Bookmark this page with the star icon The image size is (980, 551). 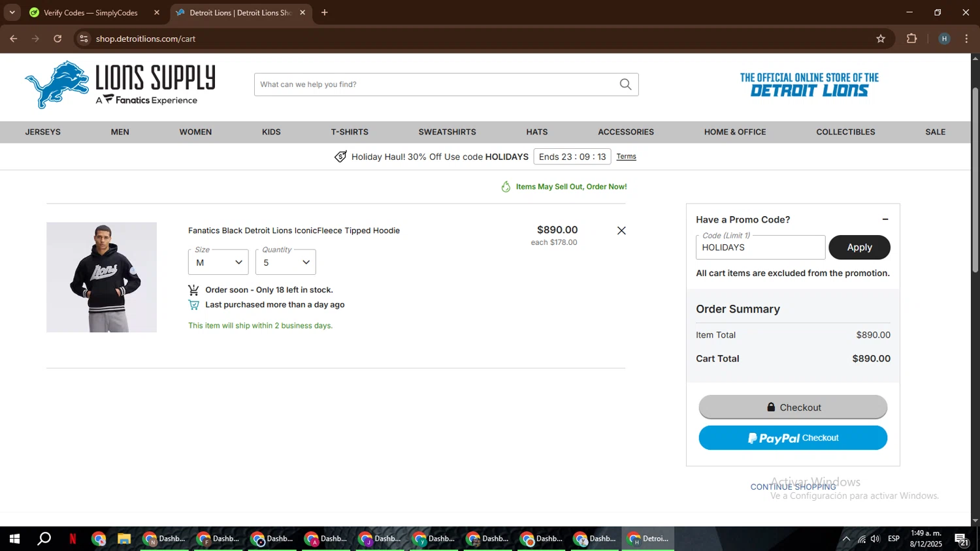[x=881, y=39]
